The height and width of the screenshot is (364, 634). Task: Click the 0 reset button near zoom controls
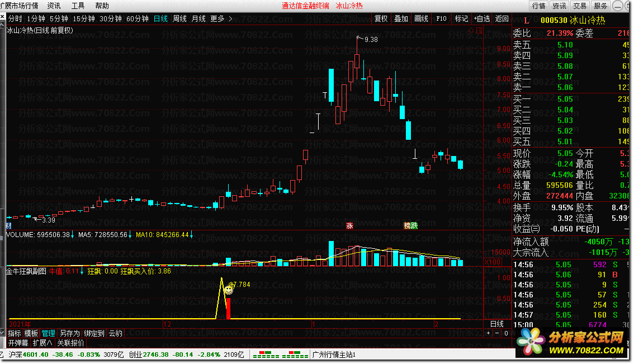(506, 333)
